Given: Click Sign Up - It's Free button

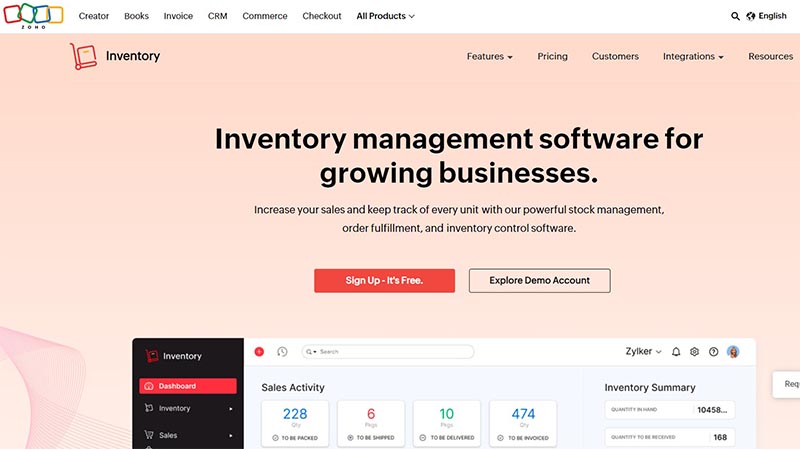Looking at the screenshot, I should pos(384,281).
